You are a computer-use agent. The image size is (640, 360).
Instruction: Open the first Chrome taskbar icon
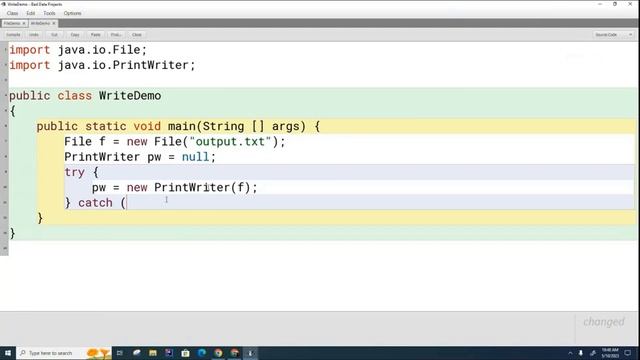point(218,353)
